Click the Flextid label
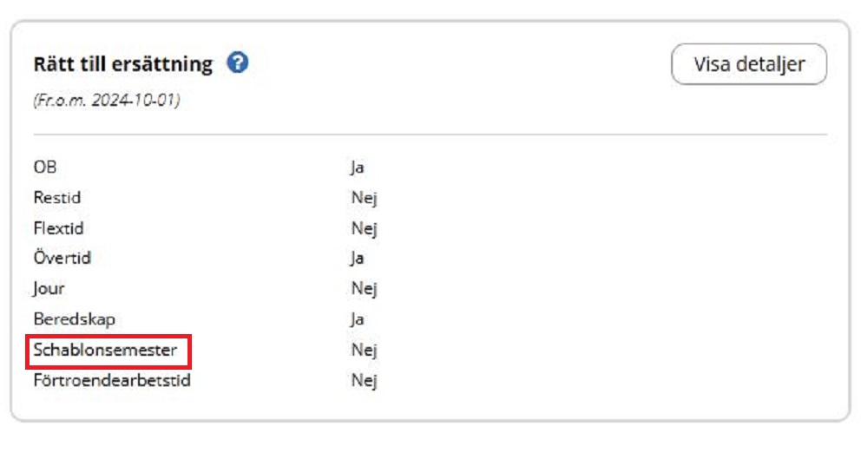 coord(59,228)
